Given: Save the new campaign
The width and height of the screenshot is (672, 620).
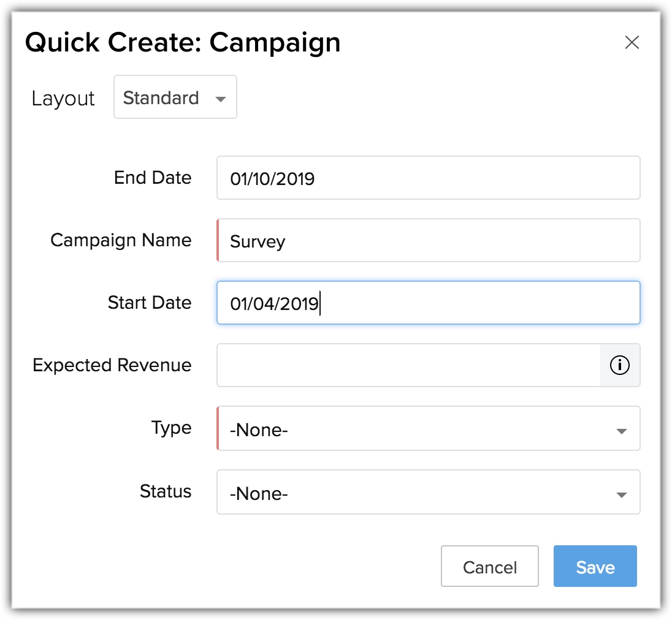Looking at the screenshot, I should [x=595, y=567].
